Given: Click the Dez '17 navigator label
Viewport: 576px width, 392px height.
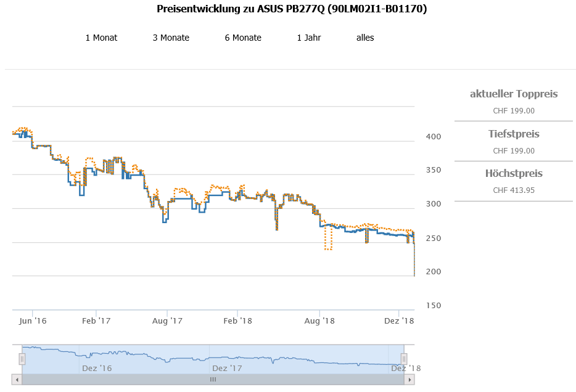Looking at the screenshot, I should coord(227,368).
